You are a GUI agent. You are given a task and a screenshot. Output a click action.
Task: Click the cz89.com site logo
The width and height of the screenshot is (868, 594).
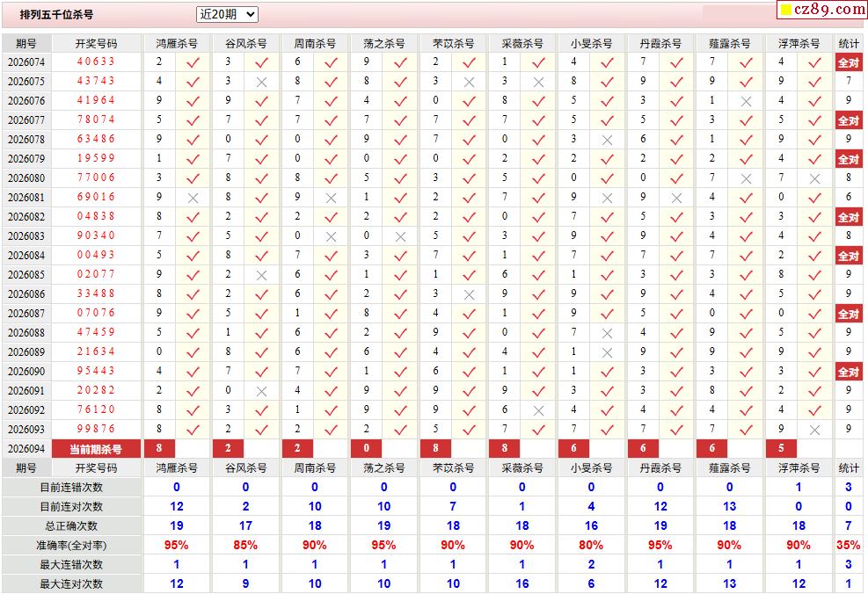(821, 10)
